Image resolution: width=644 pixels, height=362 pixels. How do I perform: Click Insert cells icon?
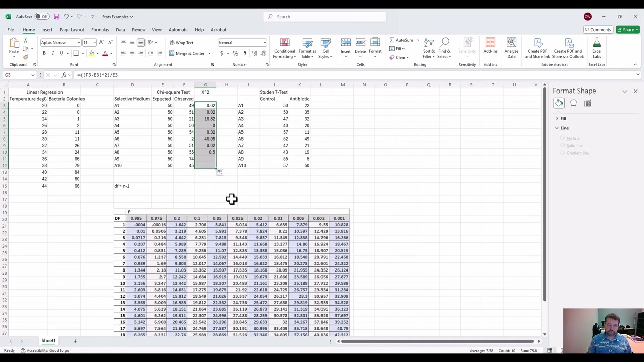tap(346, 43)
